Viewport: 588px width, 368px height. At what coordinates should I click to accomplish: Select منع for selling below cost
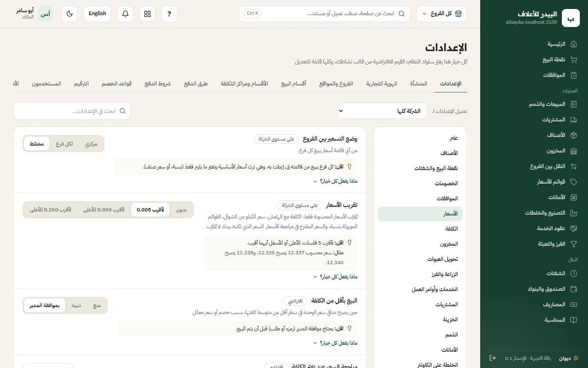click(97, 305)
